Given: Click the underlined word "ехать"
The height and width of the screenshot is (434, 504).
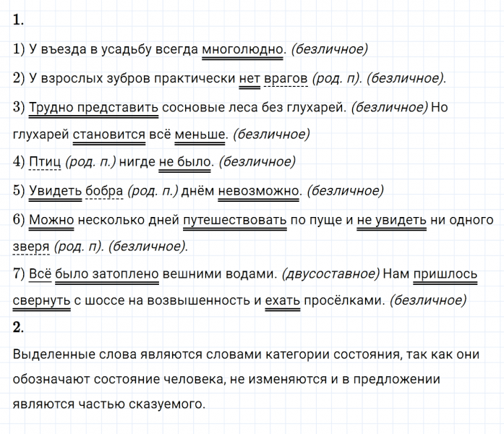Looking at the screenshot, I should coord(282,300).
